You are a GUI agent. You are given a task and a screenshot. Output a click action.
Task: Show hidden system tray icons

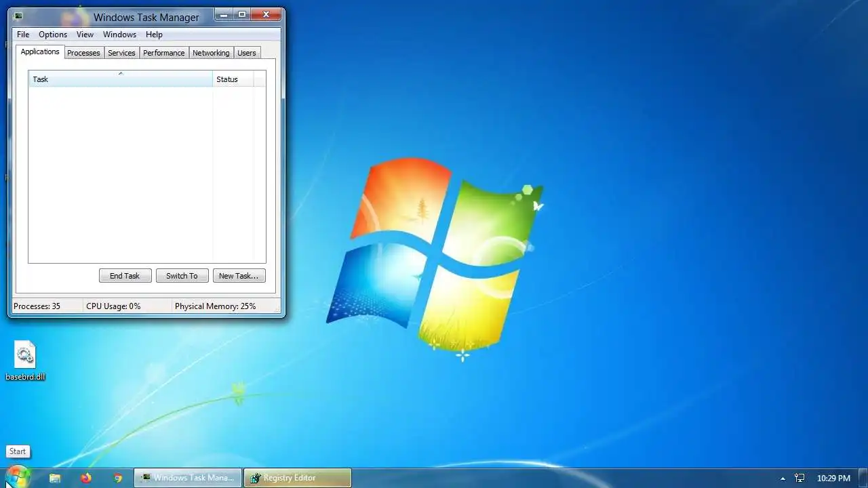tap(783, 479)
